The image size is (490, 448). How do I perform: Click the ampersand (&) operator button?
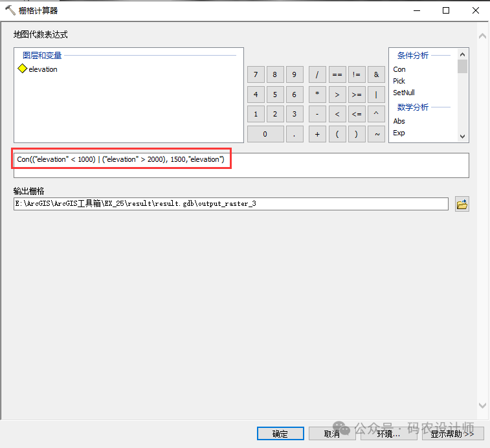point(376,74)
